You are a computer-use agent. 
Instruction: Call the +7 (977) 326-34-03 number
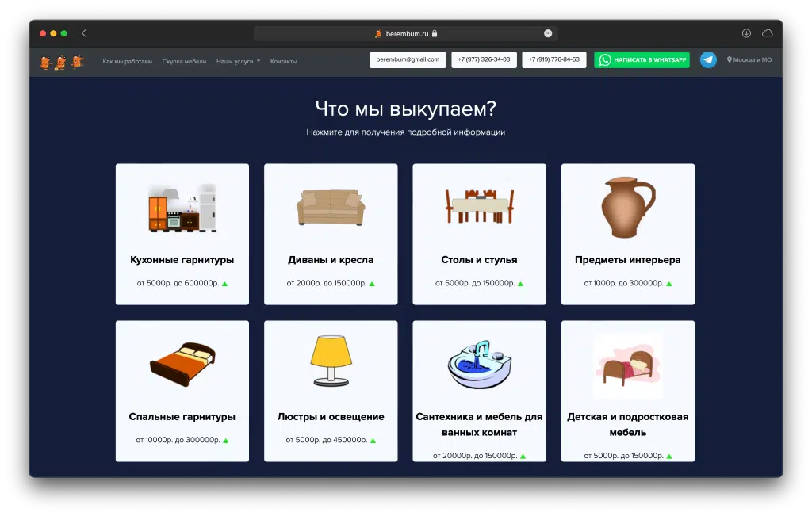point(484,59)
